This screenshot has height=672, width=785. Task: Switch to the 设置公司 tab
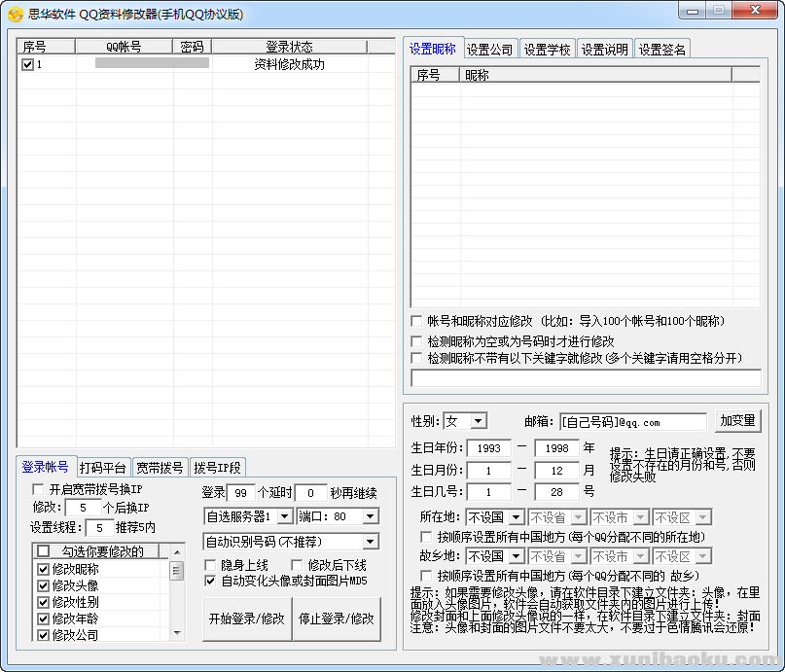[490, 50]
